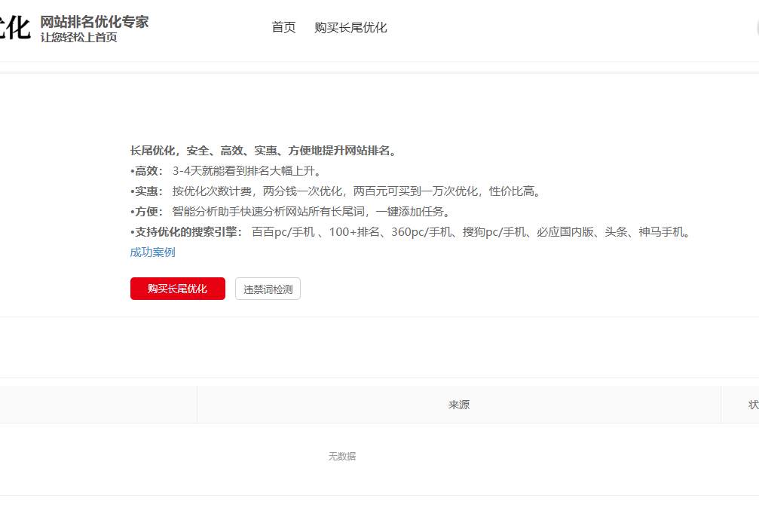Viewport: 759px width, 532px height.
Task: Click the 违禁词检测 button
Action: [268, 289]
